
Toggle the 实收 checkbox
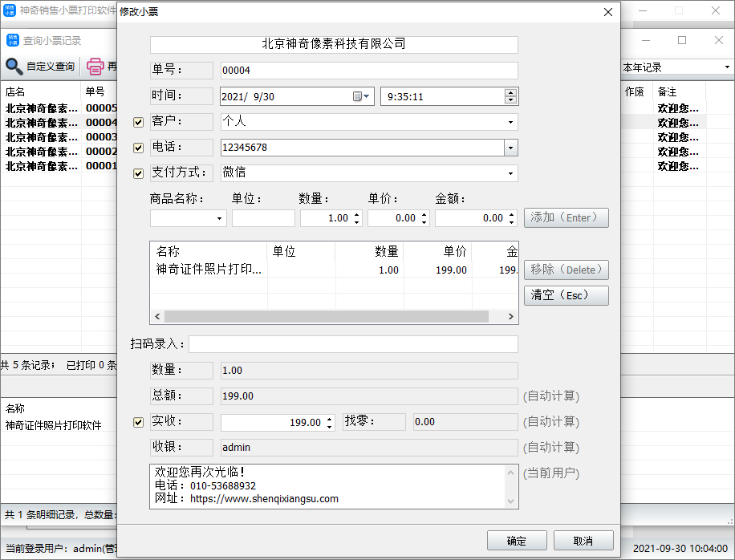coord(138,422)
